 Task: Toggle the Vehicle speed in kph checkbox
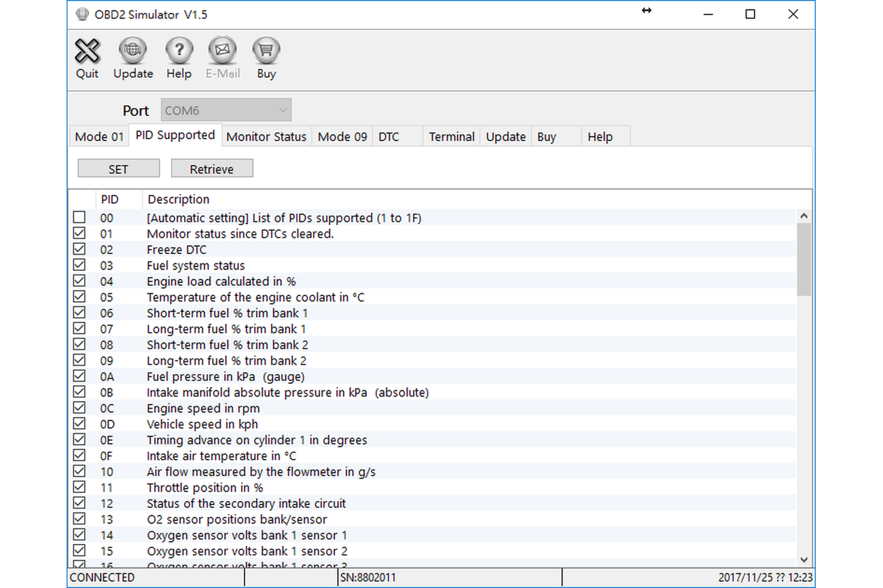click(79, 424)
